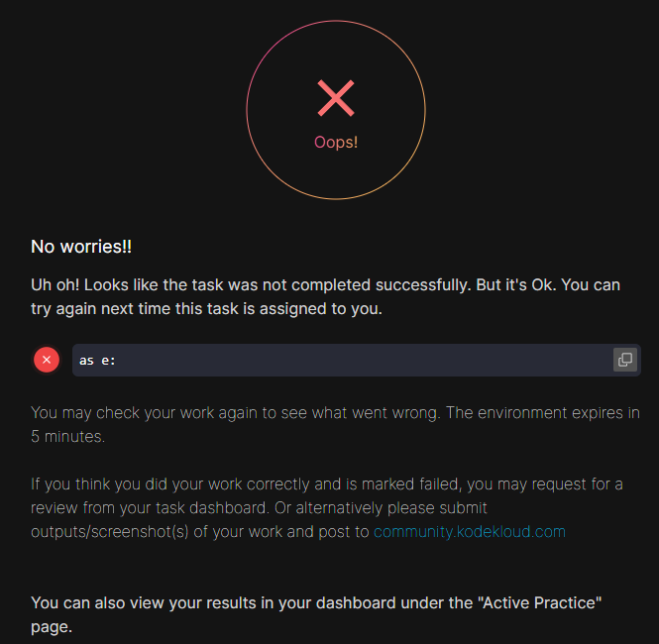Click the red error badge beside the code box

point(47,360)
